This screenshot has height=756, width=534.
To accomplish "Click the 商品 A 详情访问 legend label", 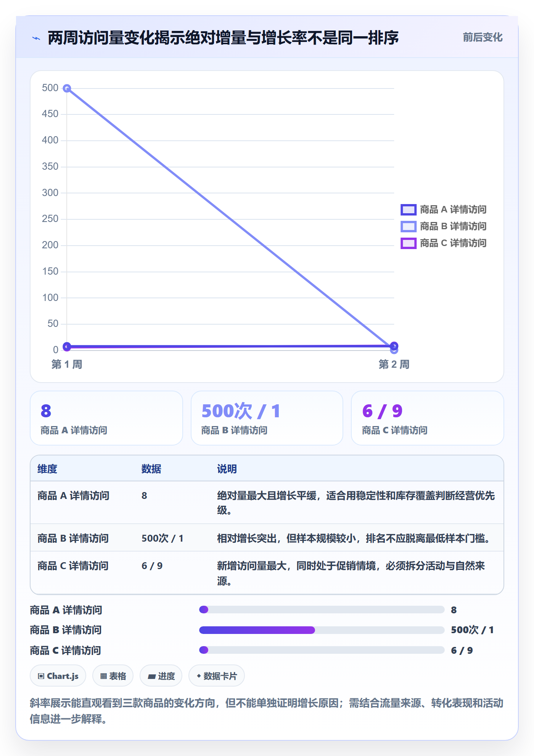I will 453,209.
